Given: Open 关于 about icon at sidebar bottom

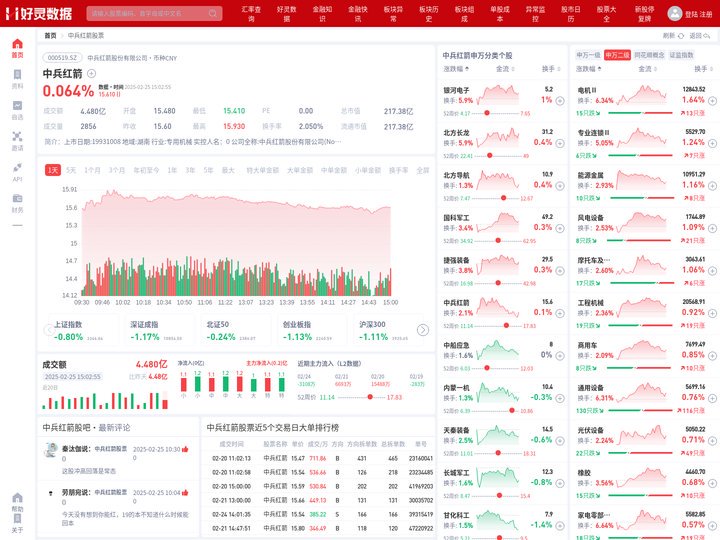Looking at the screenshot, I should tap(17, 523).
